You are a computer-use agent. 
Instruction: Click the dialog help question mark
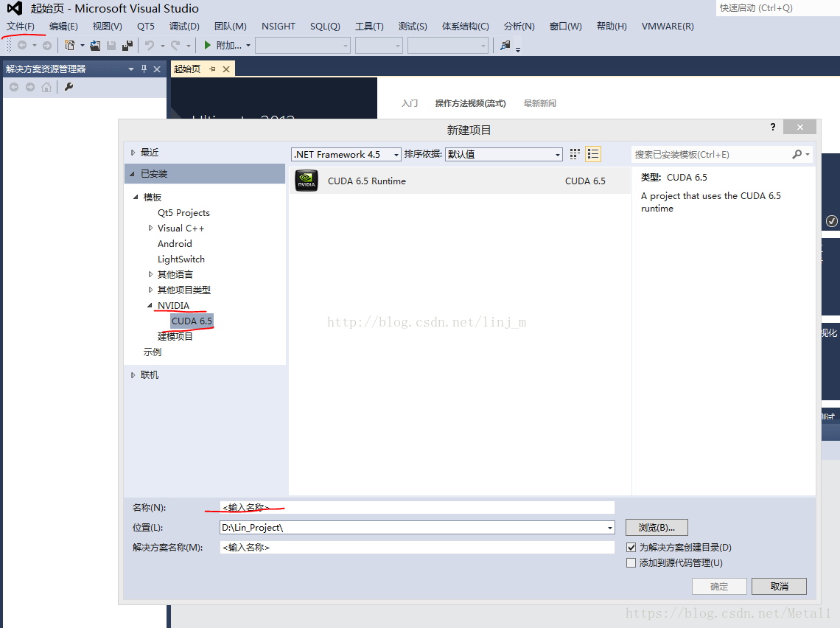(772, 127)
